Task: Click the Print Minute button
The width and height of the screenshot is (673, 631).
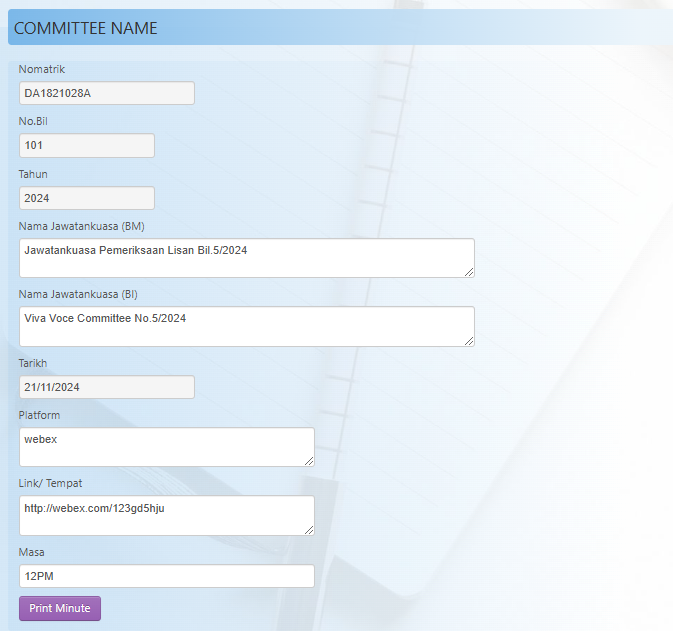Action: click(x=60, y=608)
